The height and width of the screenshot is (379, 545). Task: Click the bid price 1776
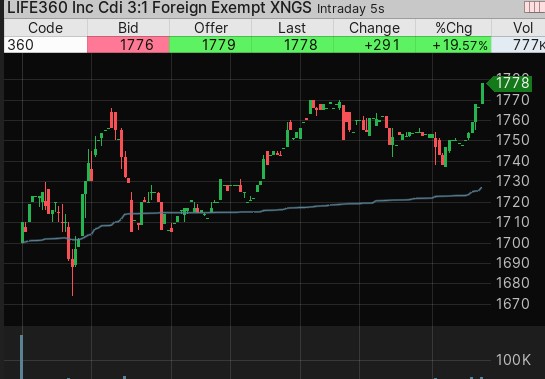[128, 45]
